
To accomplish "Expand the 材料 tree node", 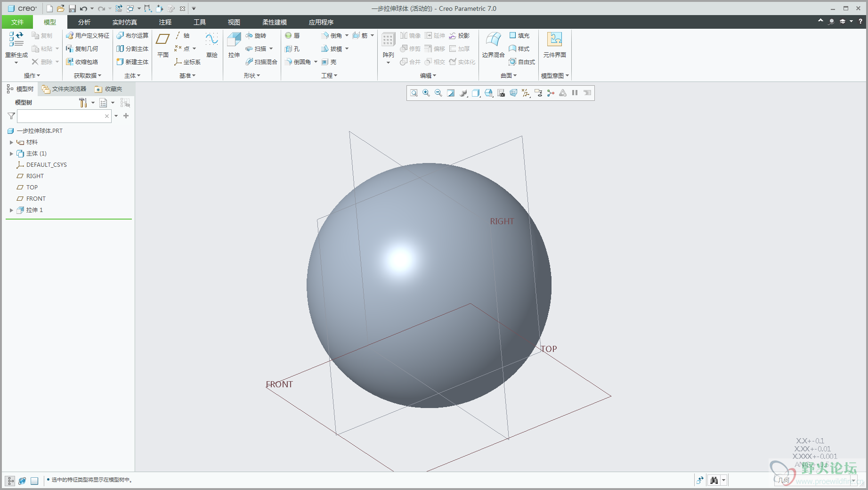I will [x=11, y=142].
